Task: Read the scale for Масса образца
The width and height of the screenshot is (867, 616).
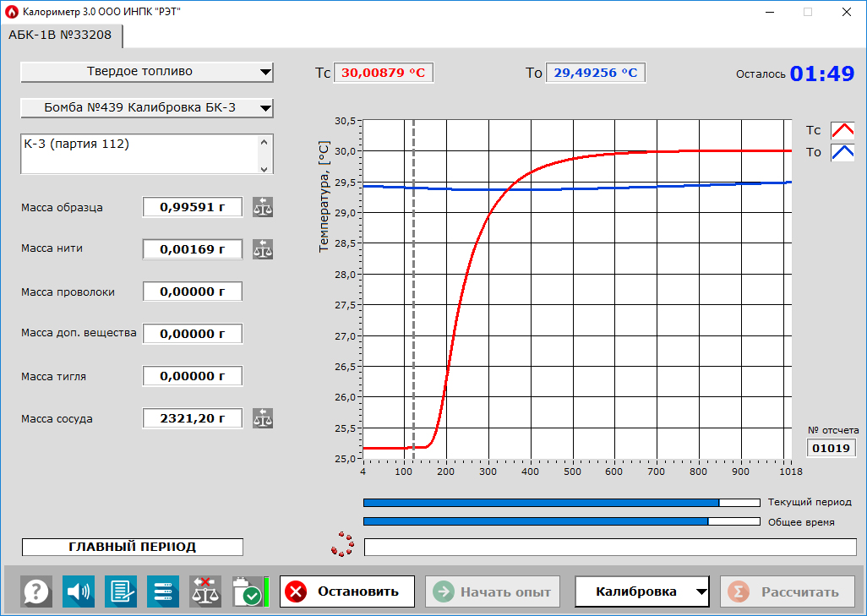Action: [x=263, y=207]
